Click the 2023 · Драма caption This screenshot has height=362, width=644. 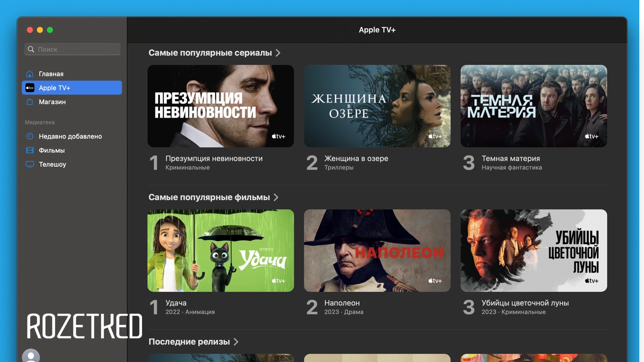point(344,312)
